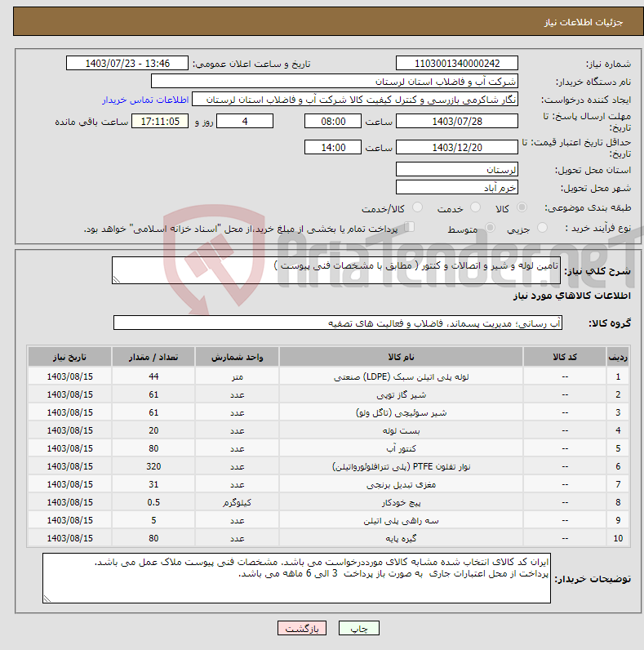Click the remaining time field 17:11:05

pos(160,121)
